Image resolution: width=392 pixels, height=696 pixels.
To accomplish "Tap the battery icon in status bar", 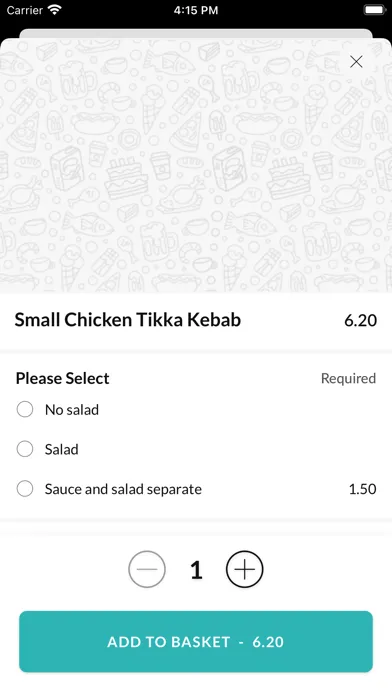I will [x=375, y=10].
